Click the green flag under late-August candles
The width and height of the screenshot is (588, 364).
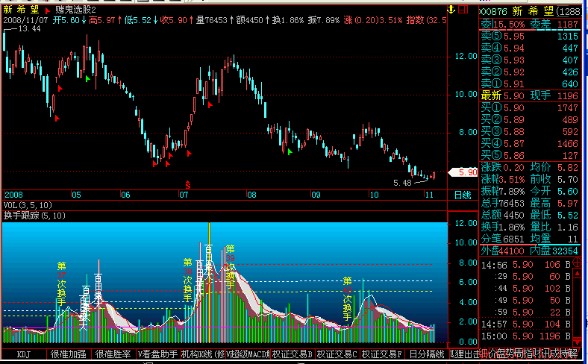pyautogui.click(x=290, y=152)
